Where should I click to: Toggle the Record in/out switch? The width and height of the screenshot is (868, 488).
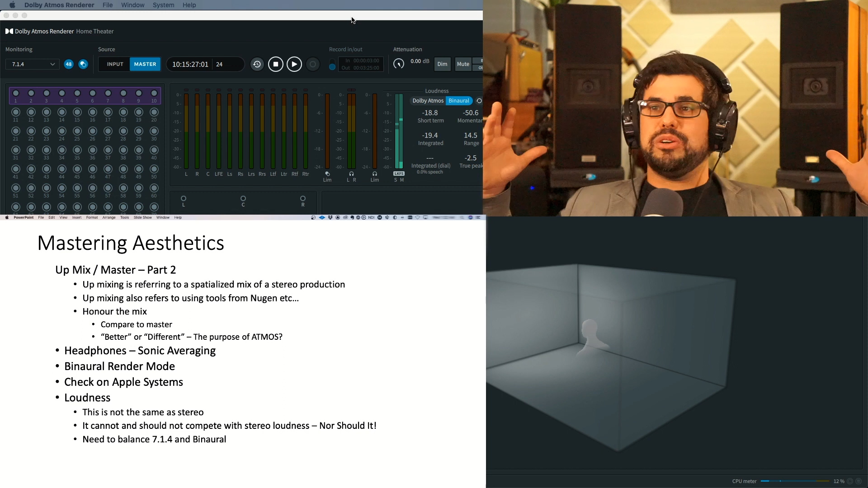point(332,64)
